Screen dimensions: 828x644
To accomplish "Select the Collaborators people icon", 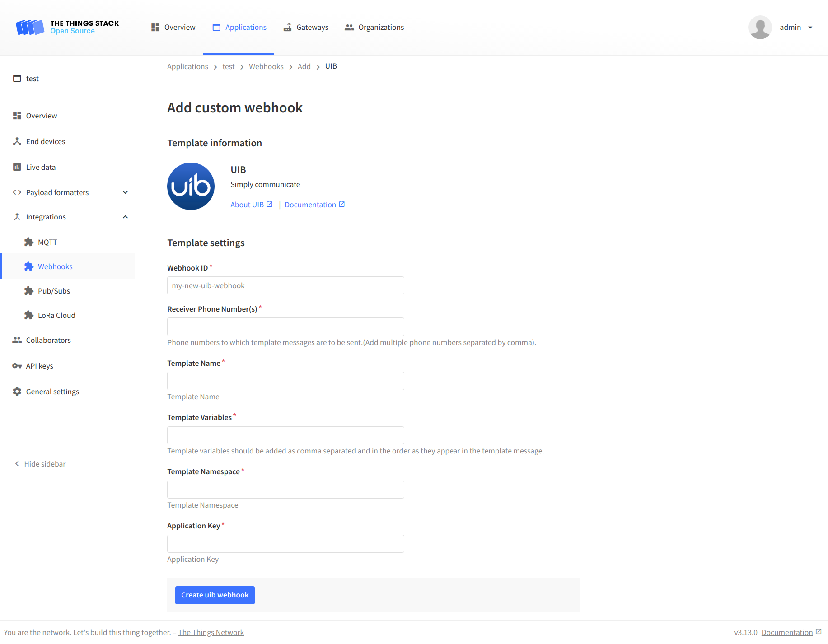I will pos(17,340).
